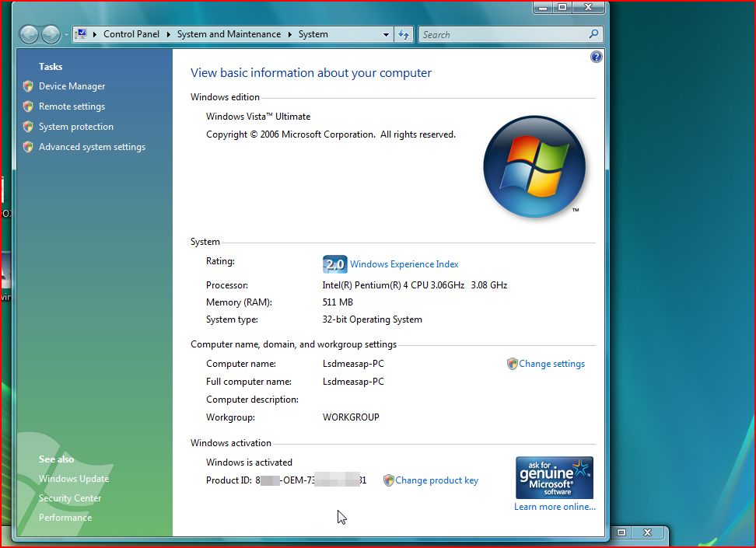Viewport: 756px width, 548px height.
Task: Click the Product ID text
Action: [286, 480]
